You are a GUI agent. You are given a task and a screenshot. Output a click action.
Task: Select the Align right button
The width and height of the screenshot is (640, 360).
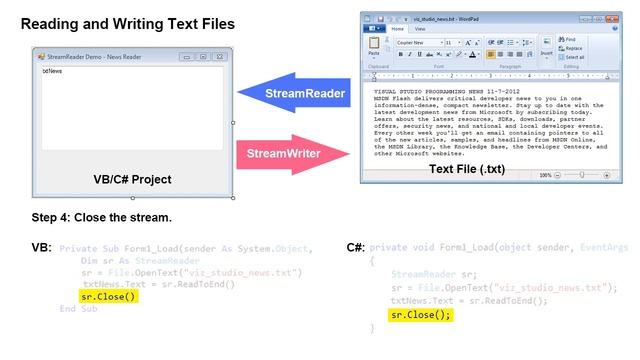click(x=510, y=54)
